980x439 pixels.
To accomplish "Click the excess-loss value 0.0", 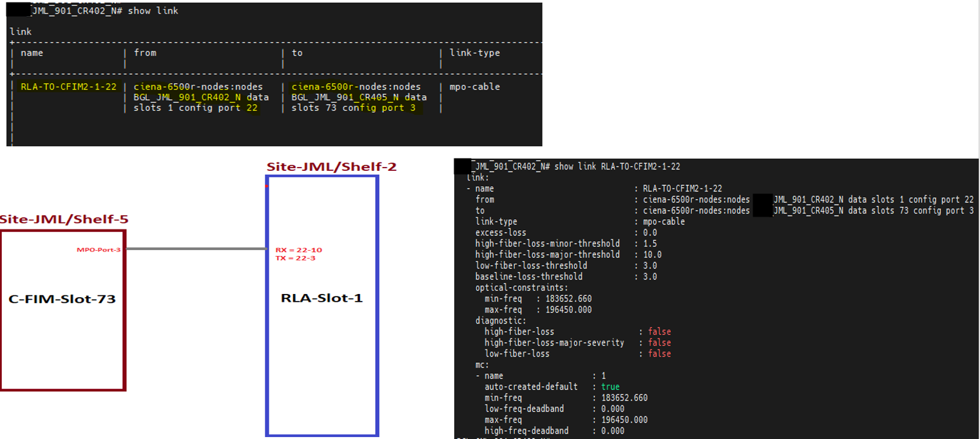I will click(650, 233).
